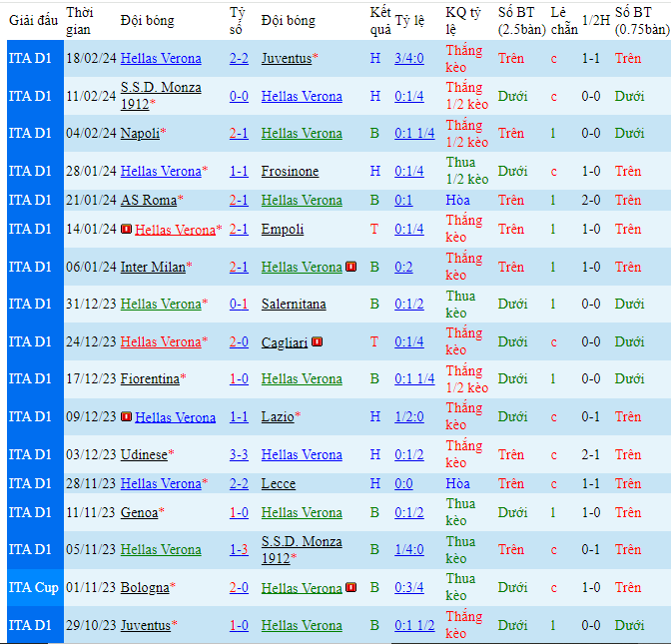Screen dimensions: 671x644
Task: Select the Genoa team link
Action: coord(139,513)
